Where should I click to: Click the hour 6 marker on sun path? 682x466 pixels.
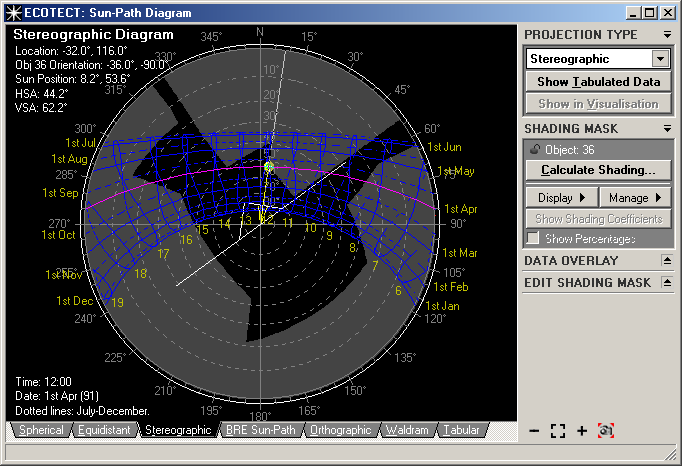[398, 291]
